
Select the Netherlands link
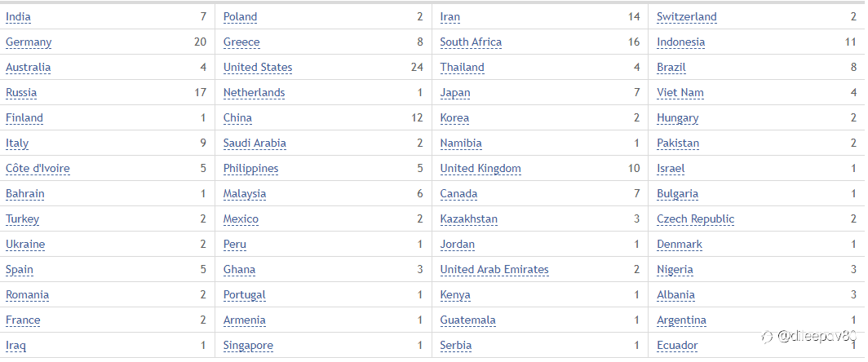point(254,92)
